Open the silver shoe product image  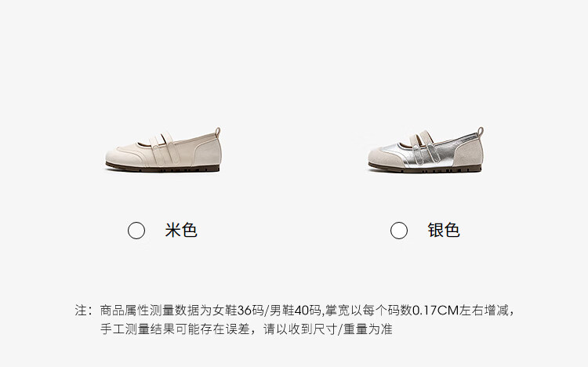[426, 150]
